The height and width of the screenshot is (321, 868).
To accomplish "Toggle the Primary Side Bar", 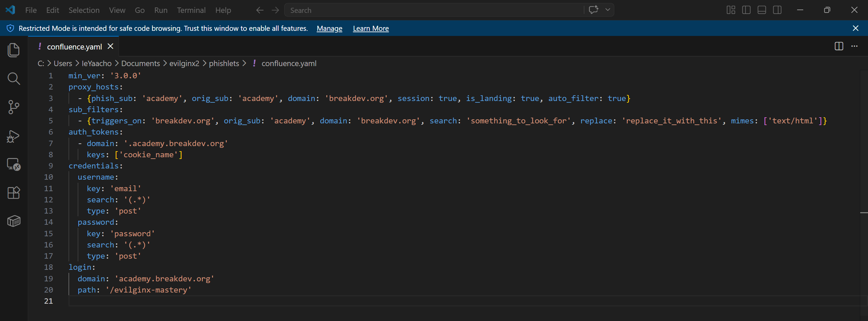I will [x=746, y=10].
